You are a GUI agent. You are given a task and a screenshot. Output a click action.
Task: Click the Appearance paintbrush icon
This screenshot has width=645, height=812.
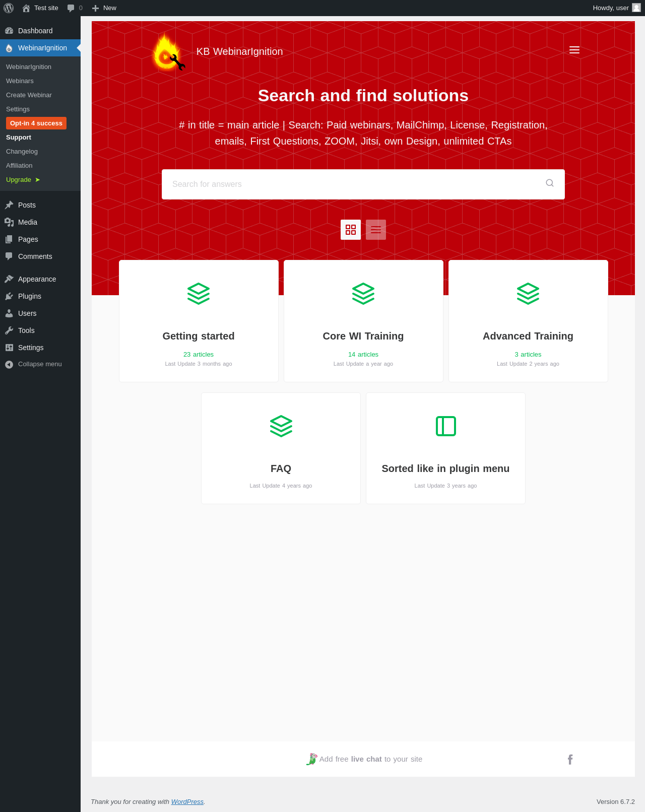9,279
